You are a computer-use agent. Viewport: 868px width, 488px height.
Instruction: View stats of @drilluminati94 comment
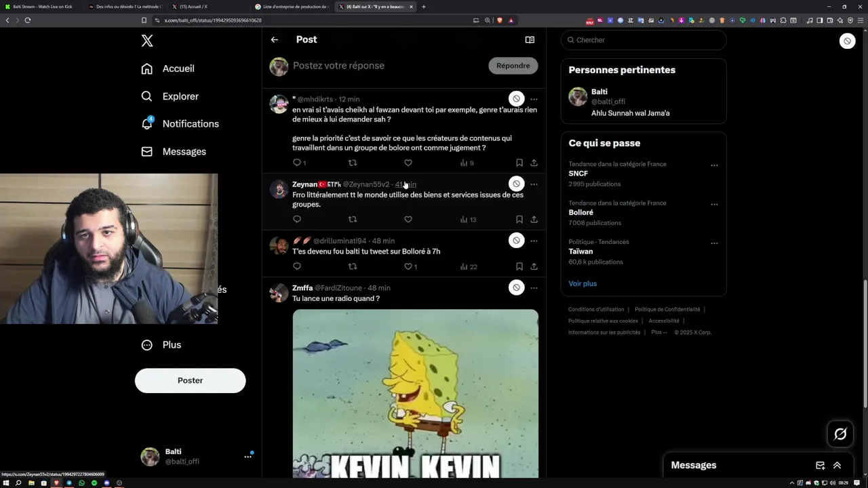pyautogui.click(x=468, y=266)
